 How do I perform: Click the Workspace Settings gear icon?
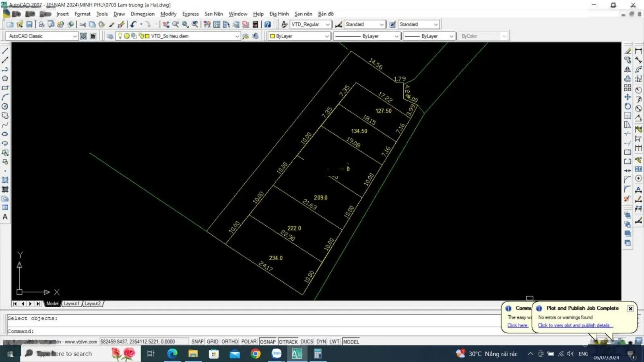point(83,36)
